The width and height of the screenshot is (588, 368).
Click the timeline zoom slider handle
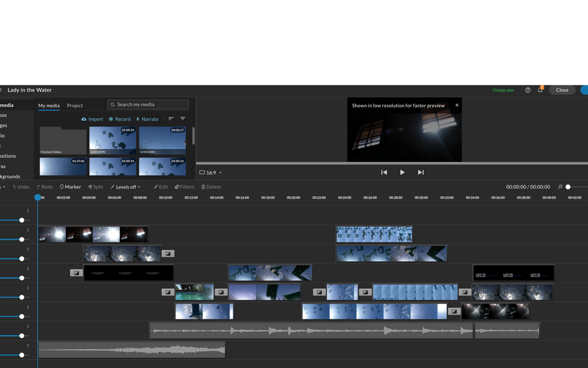pyautogui.click(x=568, y=187)
